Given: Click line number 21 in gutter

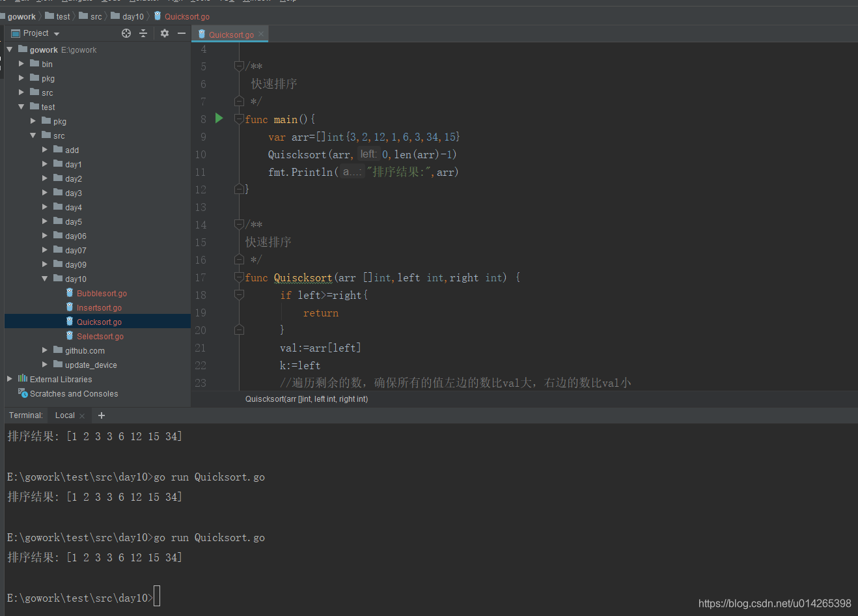Looking at the screenshot, I should [201, 348].
